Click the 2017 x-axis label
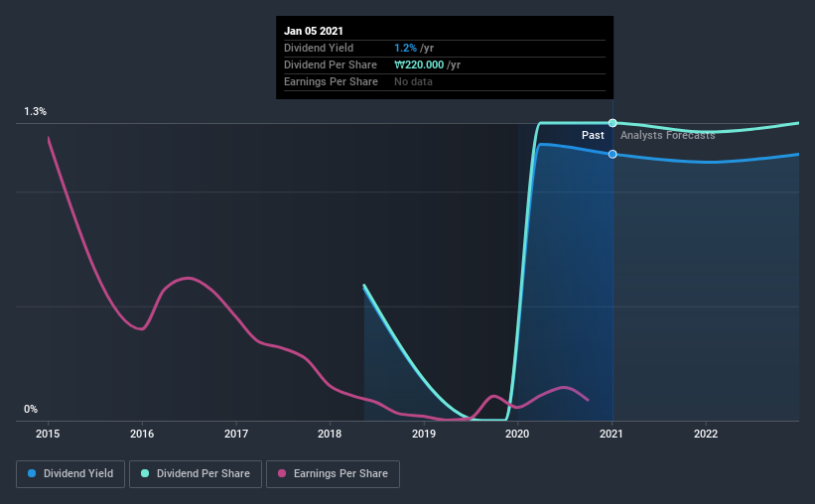 point(236,434)
